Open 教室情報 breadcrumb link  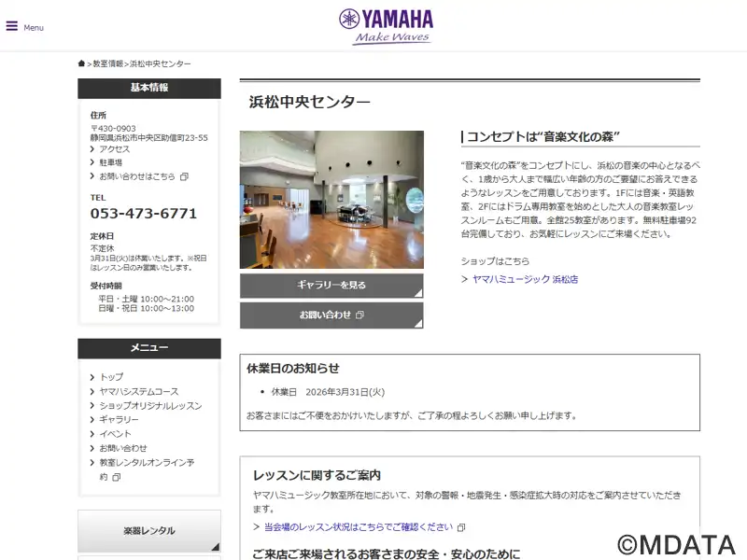[x=108, y=63]
